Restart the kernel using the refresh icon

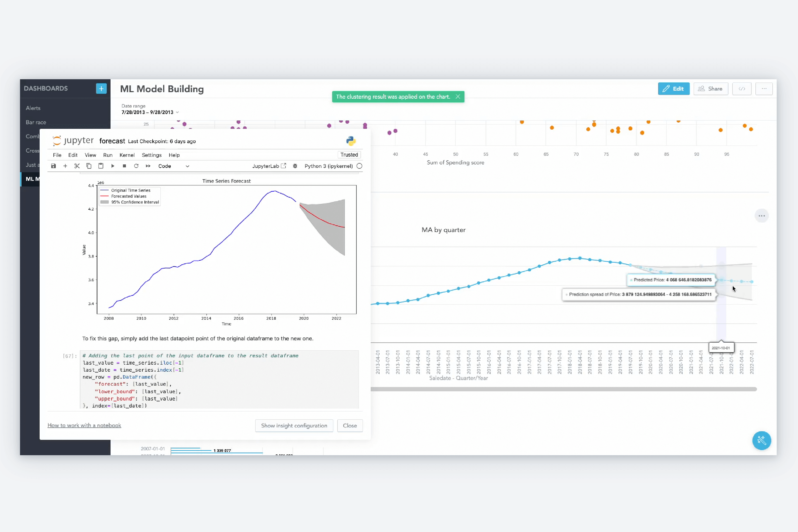coord(136,166)
